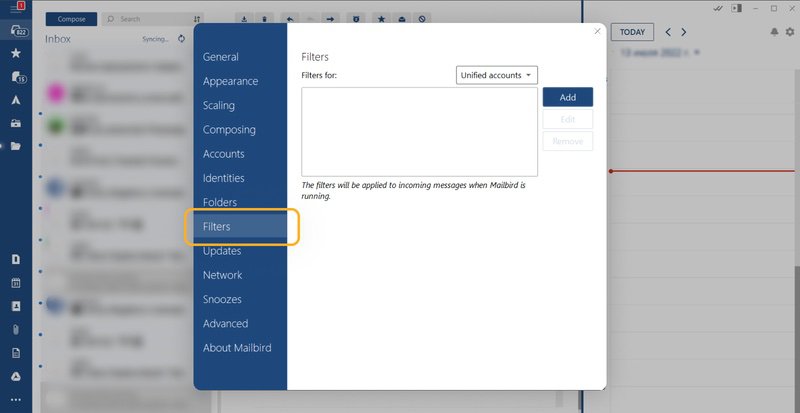Click the Compose button
The image size is (800, 413).
pos(71,19)
